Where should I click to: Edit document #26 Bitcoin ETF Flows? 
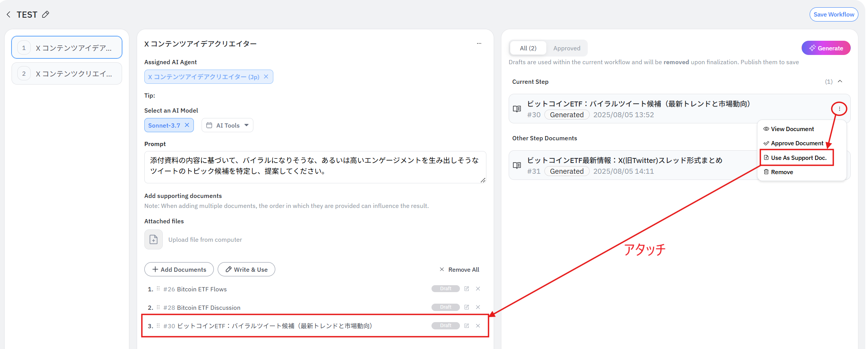point(467,289)
